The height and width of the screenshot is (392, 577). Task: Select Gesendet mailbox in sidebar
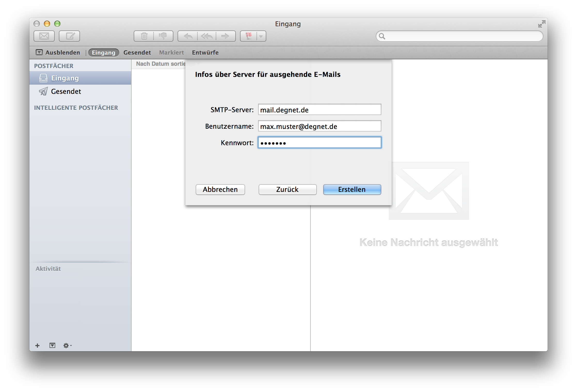[x=66, y=92]
